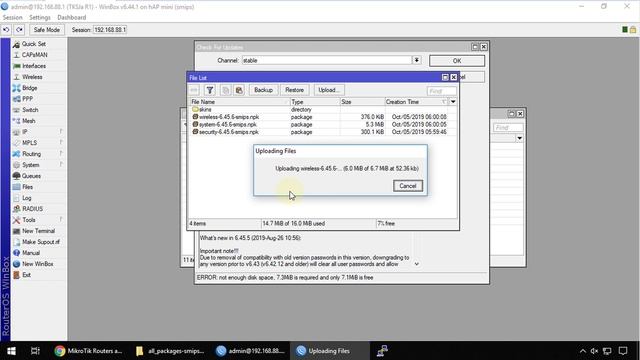This screenshot has width=640, height=360.
Task: Open the Windows Start menu
Action: click(x=11, y=351)
